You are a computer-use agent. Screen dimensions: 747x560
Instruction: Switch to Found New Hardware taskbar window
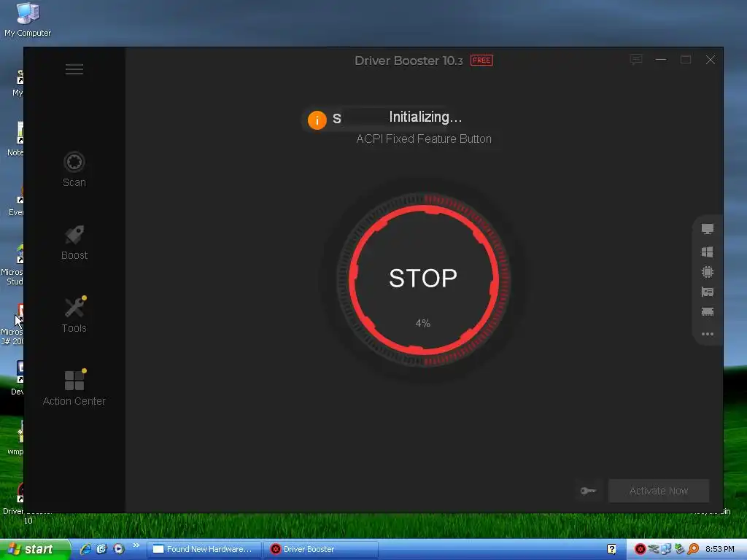point(204,549)
